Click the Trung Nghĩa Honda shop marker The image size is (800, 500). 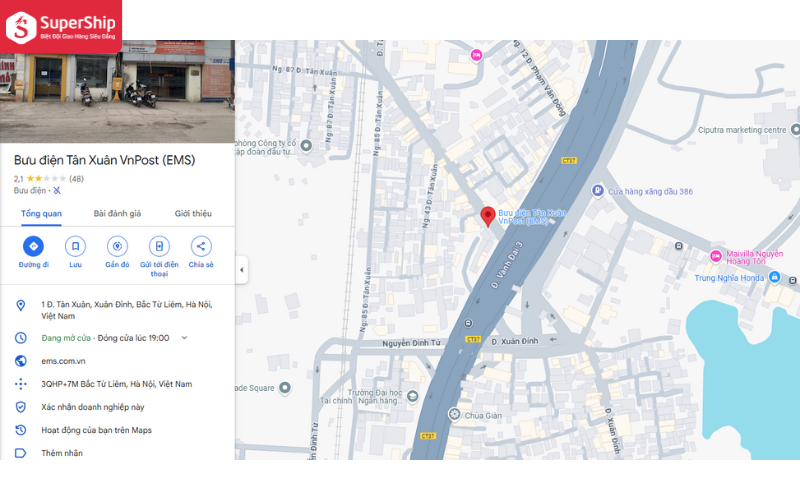click(x=774, y=277)
